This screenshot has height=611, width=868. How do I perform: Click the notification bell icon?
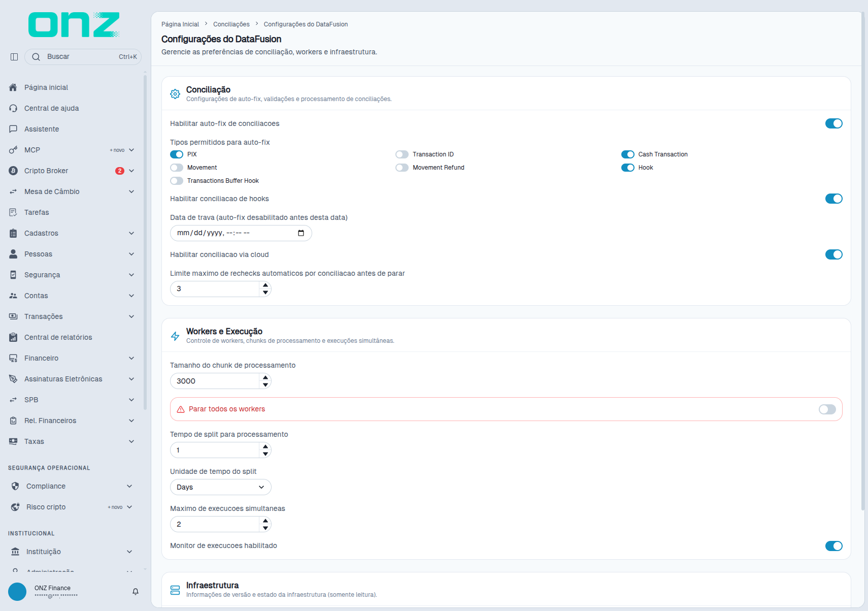[x=136, y=592]
